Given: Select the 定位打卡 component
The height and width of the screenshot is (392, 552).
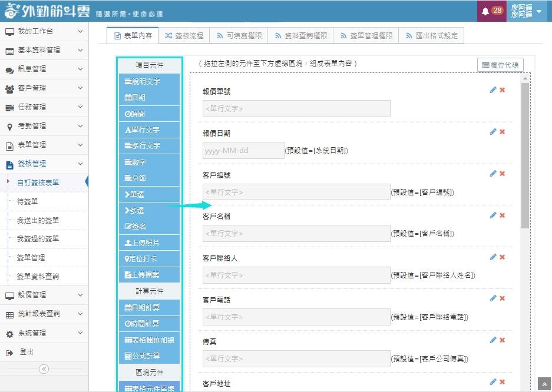Looking at the screenshot, I should [x=150, y=258].
